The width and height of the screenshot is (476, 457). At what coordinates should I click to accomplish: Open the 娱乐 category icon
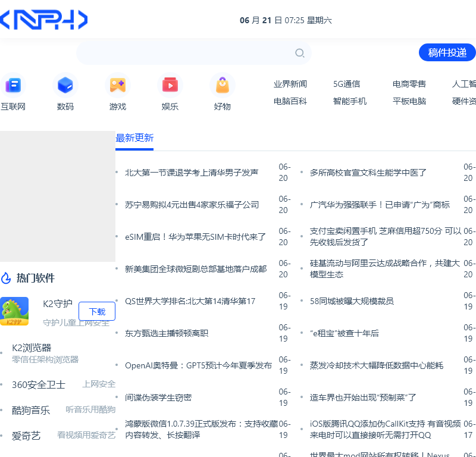point(170,85)
